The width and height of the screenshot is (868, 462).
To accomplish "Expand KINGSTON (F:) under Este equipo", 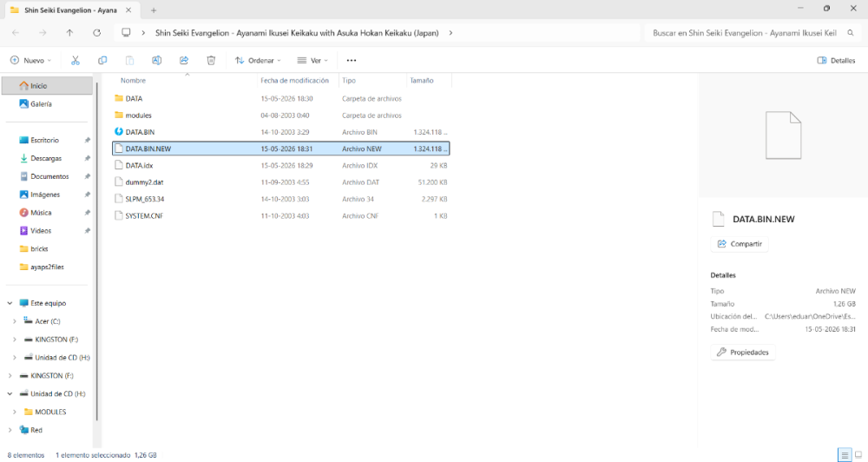I will (15, 340).
